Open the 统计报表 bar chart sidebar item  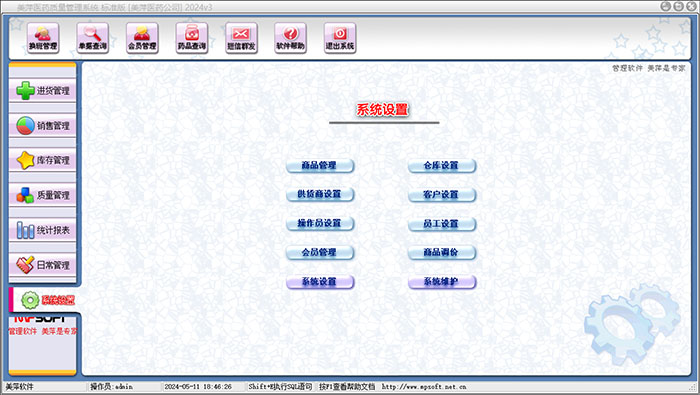point(42,230)
